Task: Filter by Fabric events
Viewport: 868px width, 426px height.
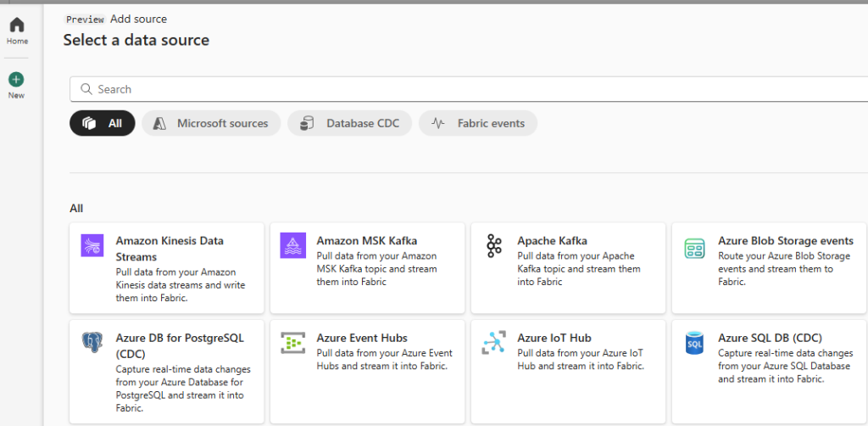Action: (x=478, y=123)
